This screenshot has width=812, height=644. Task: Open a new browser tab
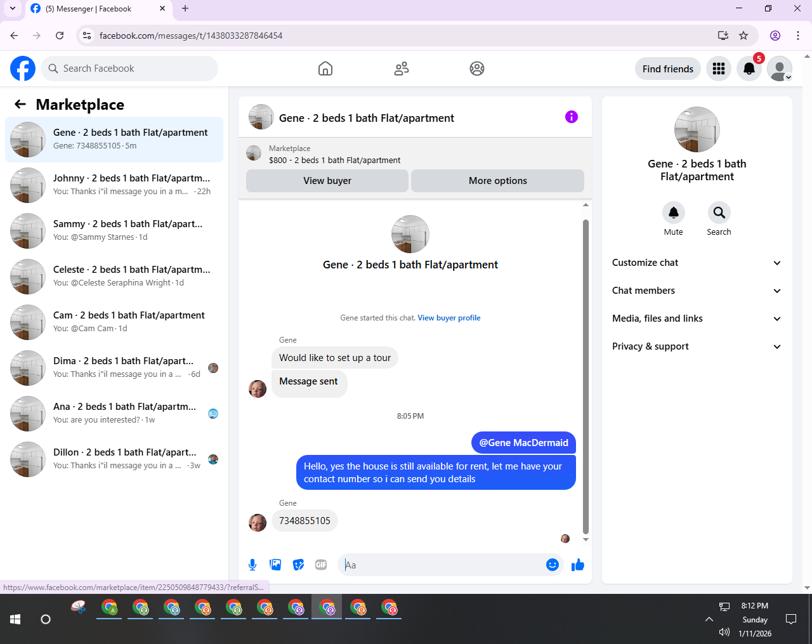(185, 9)
